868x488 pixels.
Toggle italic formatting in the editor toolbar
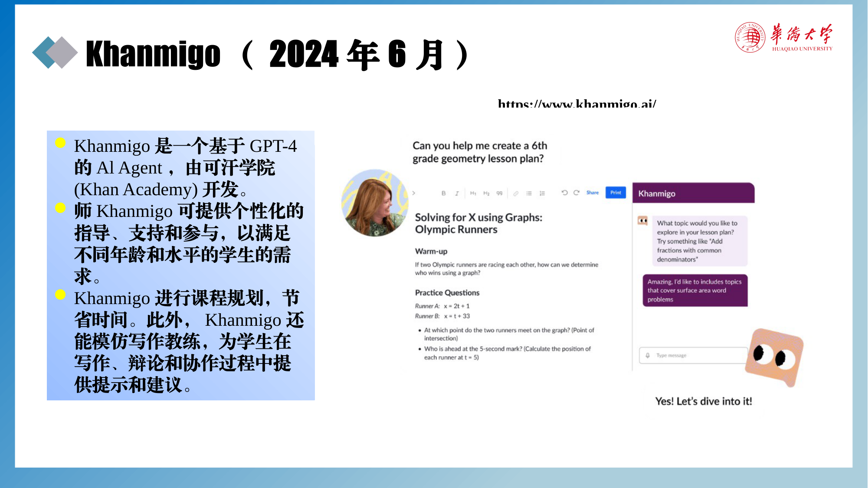click(457, 193)
